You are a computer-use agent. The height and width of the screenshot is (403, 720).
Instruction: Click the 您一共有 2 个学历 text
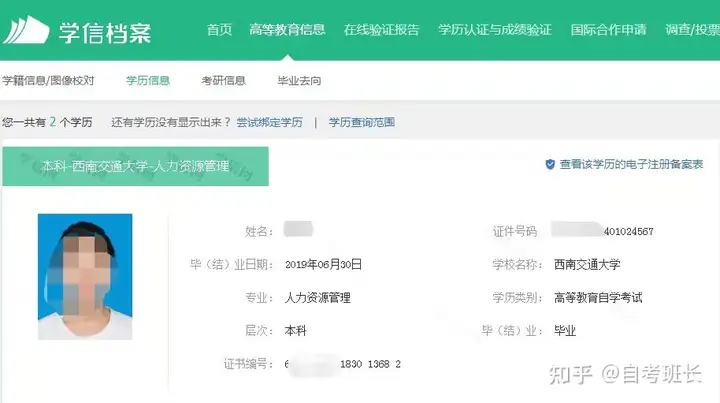(47, 122)
